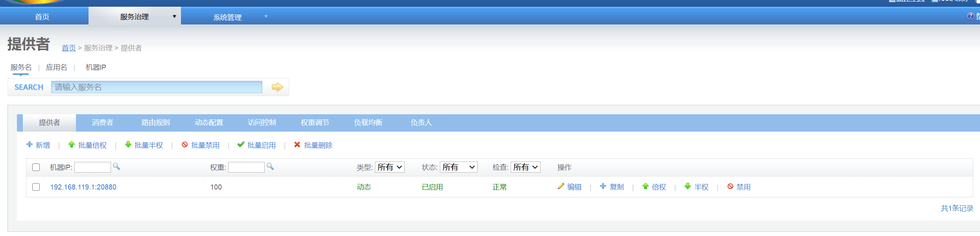Click the down arrow icon for 半权 in row
This screenshot has height=236, width=980.
[688, 186]
